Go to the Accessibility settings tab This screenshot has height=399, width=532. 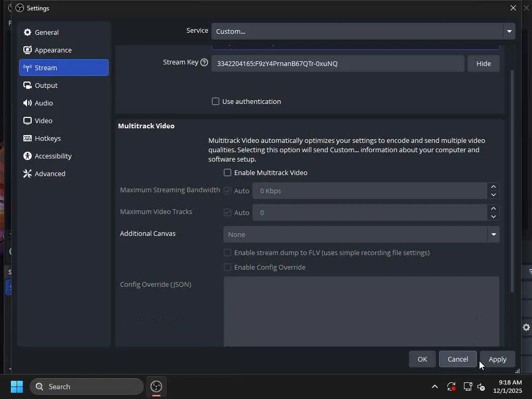tap(64, 156)
